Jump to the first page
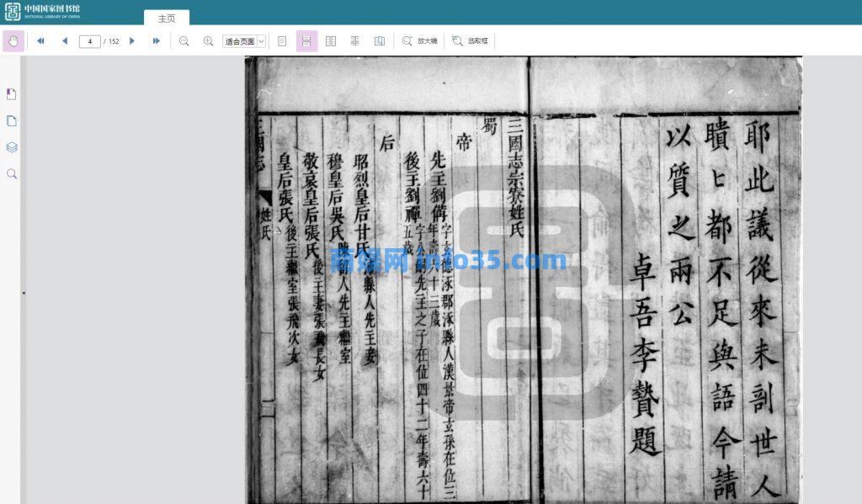 (40, 40)
